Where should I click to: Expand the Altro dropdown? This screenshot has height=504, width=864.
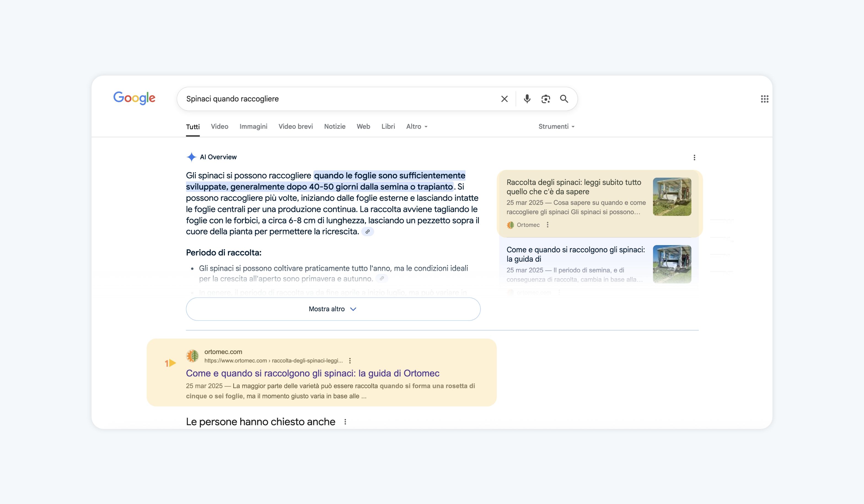tap(417, 127)
